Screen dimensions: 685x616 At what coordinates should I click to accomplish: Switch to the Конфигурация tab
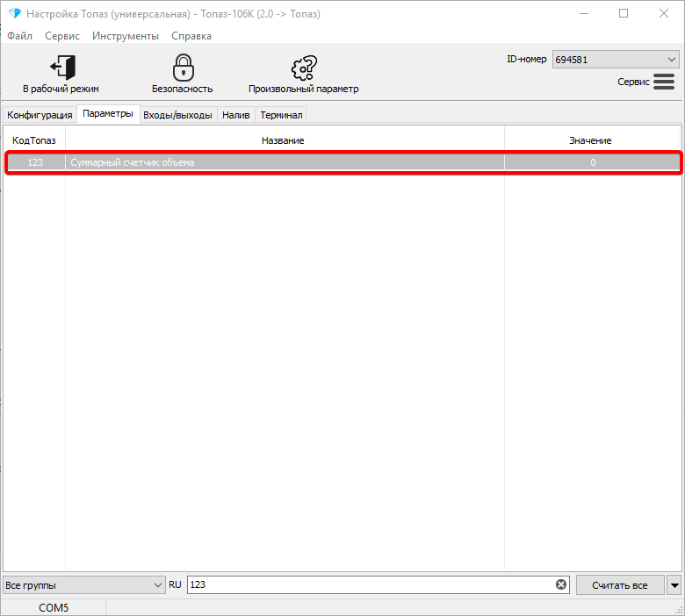(40, 115)
